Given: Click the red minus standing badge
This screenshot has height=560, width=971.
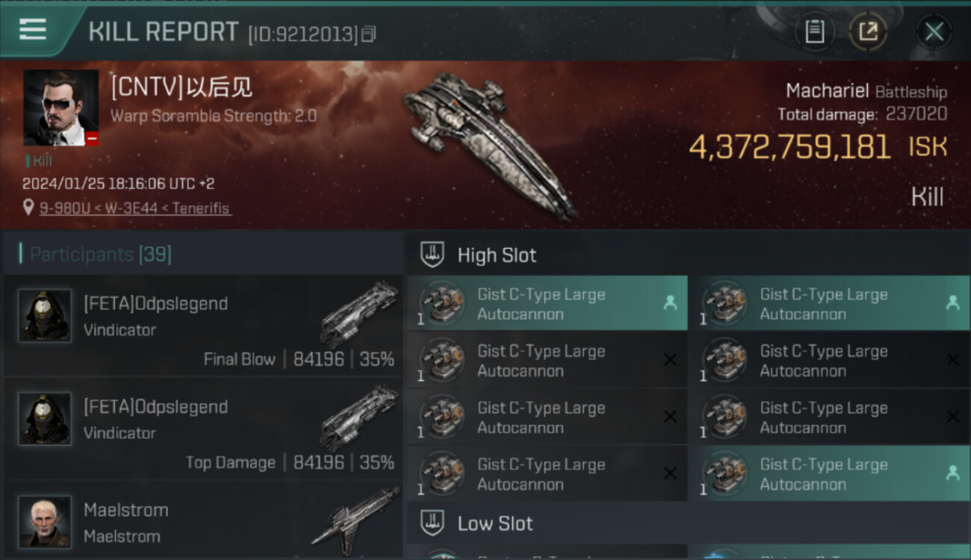Looking at the screenshot, I should pyautogui.click(x=92, y=139).
